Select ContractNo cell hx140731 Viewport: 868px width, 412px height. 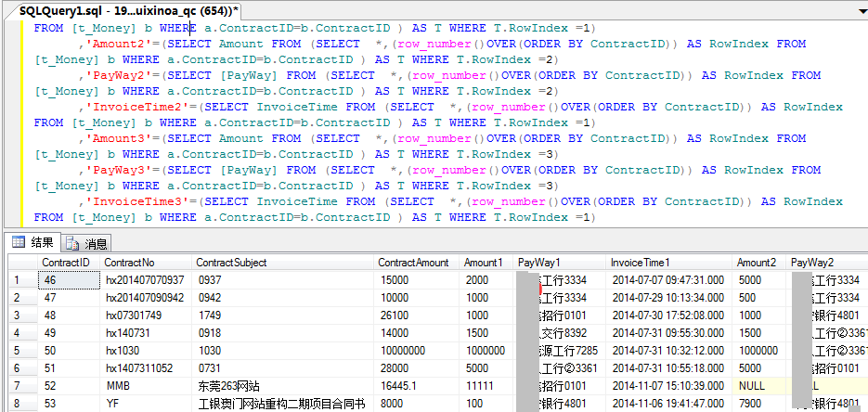[146, 333]
